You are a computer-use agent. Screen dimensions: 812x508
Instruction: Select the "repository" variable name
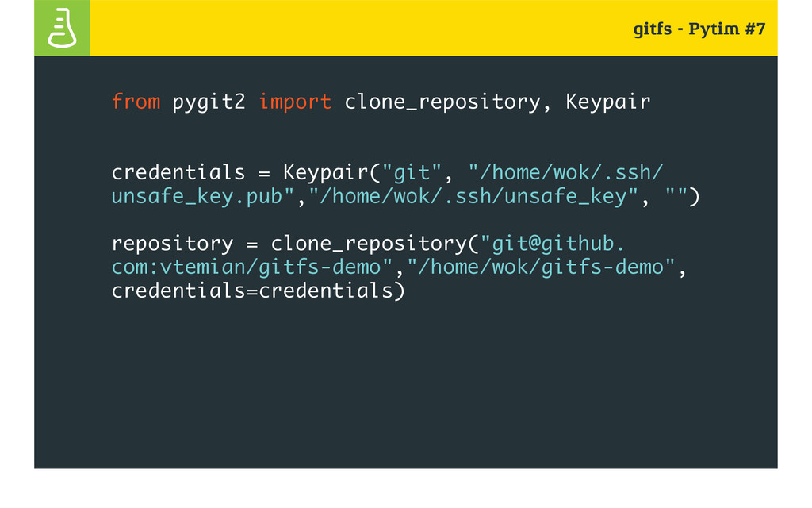click(x=172, y=244)
